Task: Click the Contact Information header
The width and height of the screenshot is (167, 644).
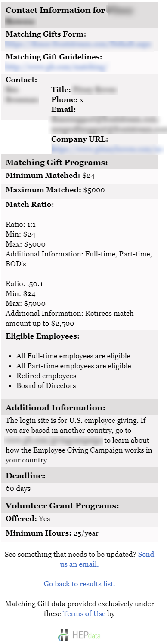Action: coord(79,15)
